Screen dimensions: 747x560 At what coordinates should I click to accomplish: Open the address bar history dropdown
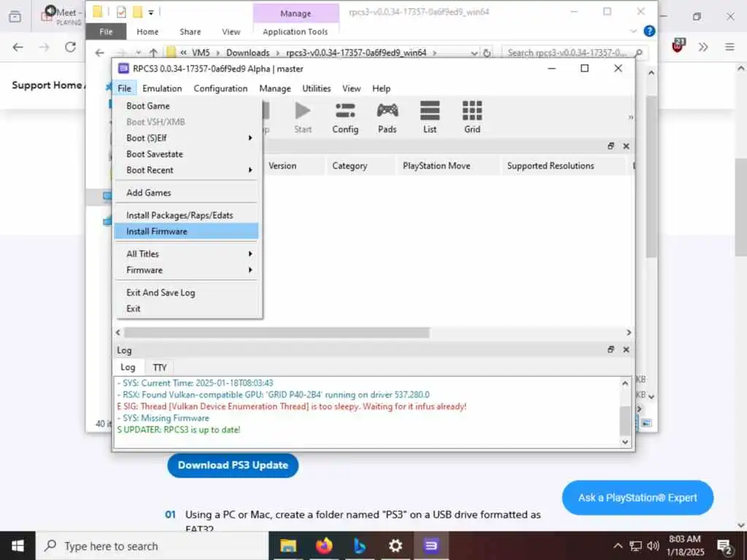click(474, 52)
